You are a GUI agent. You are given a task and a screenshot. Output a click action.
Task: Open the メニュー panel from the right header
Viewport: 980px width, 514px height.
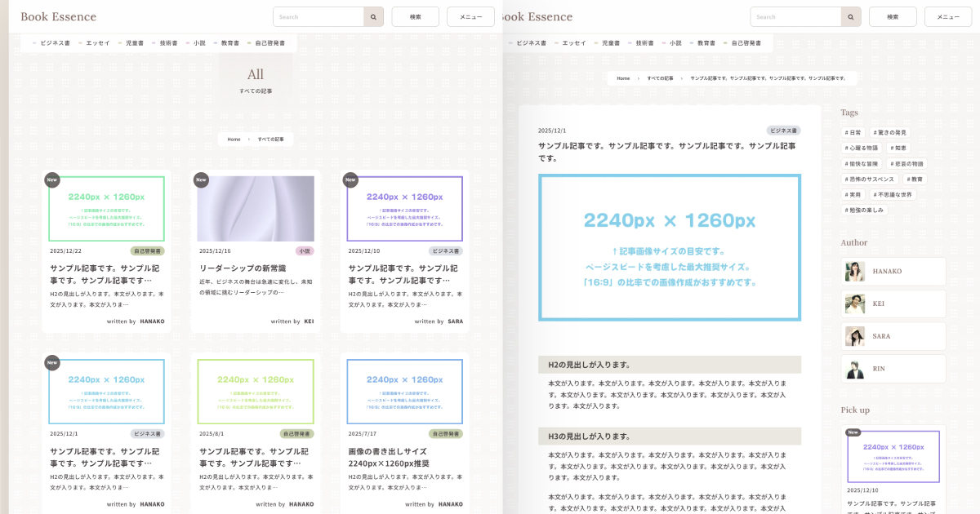(x=947, y=16)
